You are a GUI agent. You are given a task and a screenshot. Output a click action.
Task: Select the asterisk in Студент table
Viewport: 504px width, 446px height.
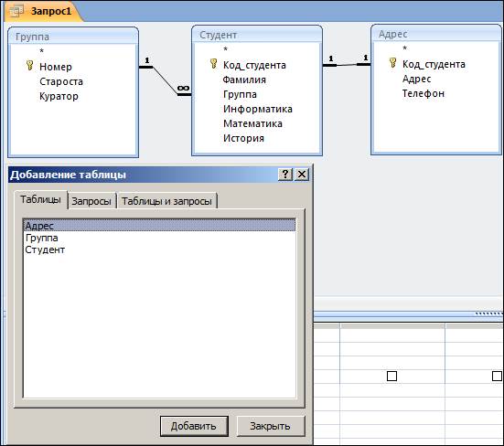click(225, 49)
